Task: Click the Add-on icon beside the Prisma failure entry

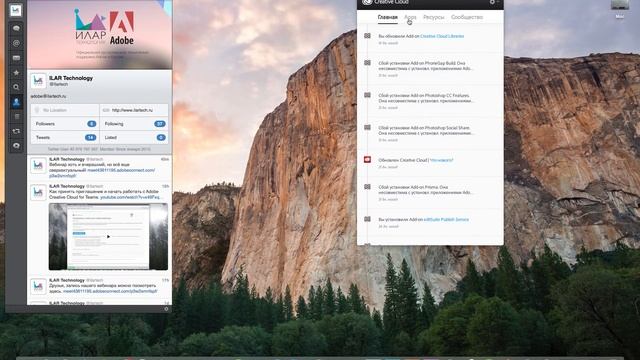Action: coord(367,187)
